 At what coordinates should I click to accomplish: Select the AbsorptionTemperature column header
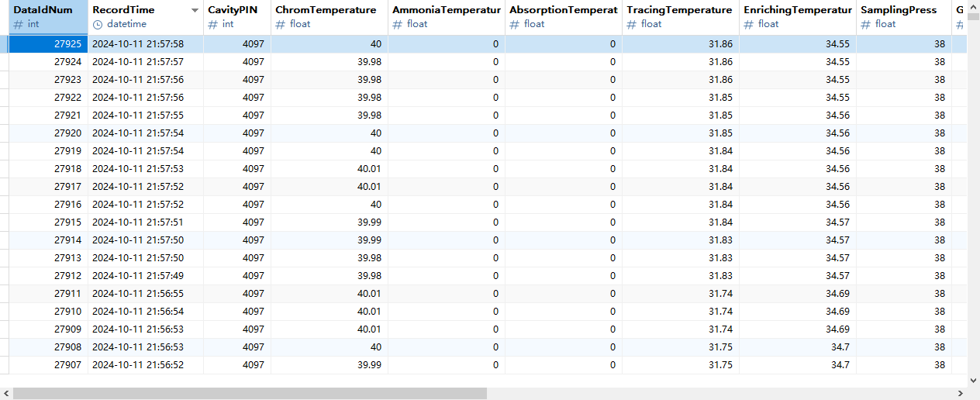(x=563, y=10)
